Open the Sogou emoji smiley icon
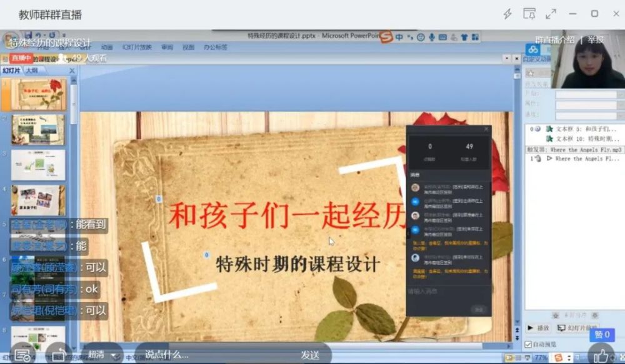 [x=421, y=37]
